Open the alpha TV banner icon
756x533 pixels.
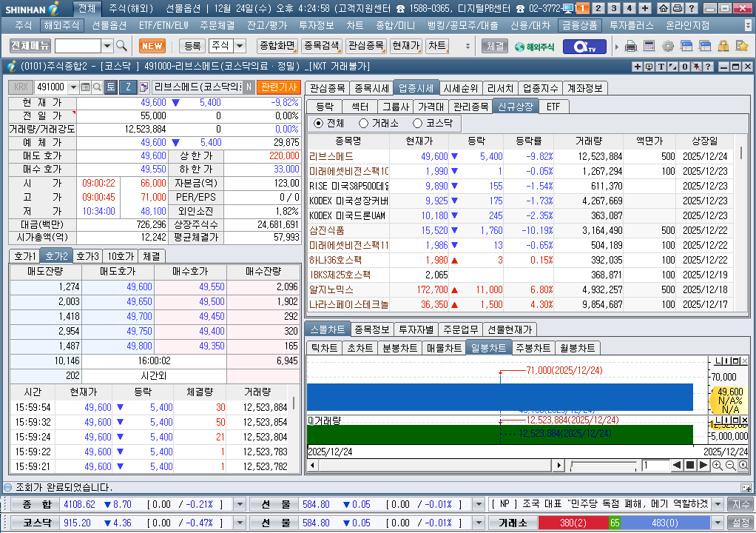point(584,47)
